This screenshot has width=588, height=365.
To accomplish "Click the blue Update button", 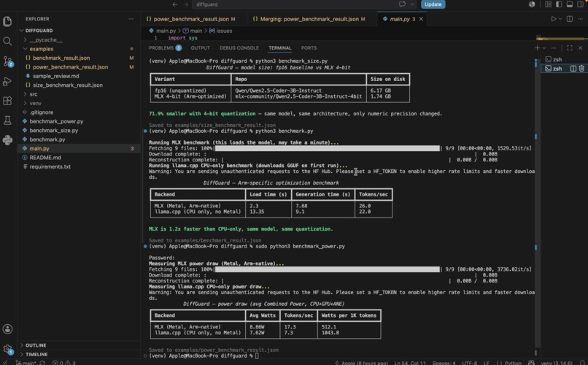I will [x=433, y=4].
